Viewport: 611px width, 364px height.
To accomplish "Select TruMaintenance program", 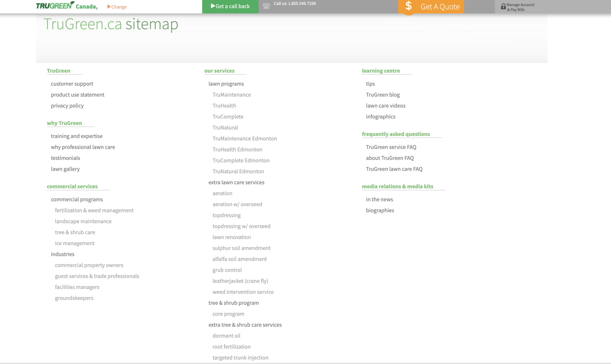I will point(232,95).
